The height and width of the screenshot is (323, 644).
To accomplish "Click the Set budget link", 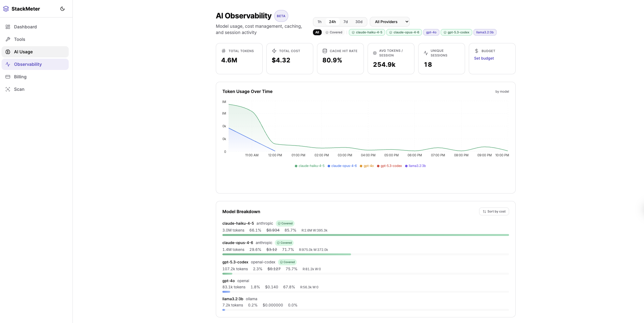I will coord(484,58).
